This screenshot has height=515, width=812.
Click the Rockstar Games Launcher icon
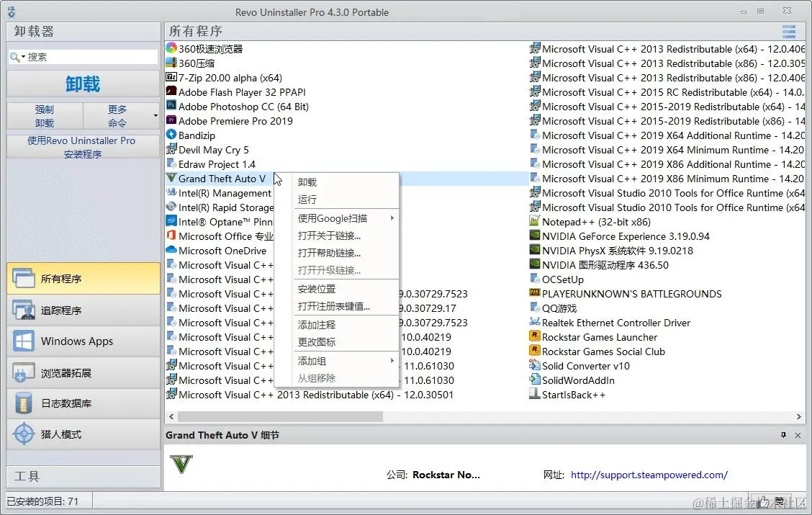(x=534, y=336)
